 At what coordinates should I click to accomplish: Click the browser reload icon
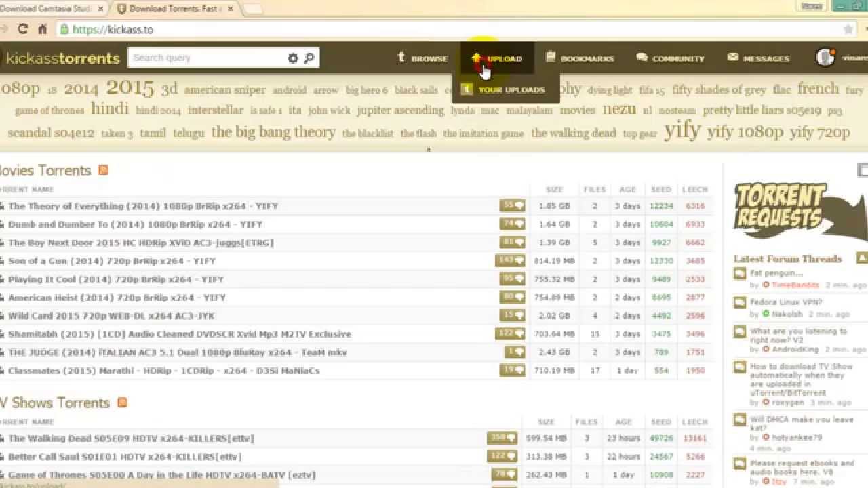pyautogui.click(x=23, y=29)
